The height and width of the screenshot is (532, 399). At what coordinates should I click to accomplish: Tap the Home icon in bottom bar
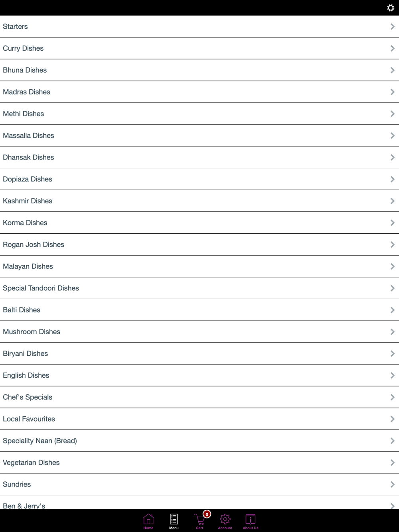click(148, 519)
